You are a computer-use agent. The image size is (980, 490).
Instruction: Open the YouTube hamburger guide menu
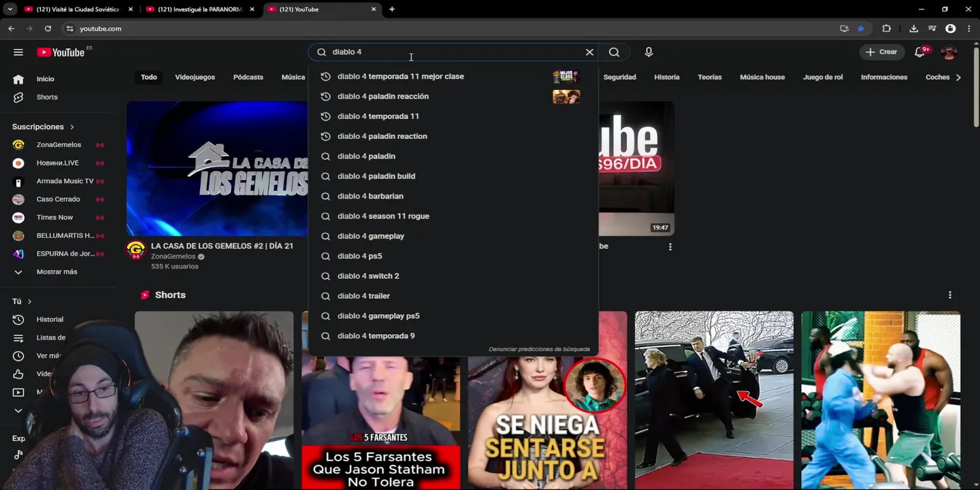18,52
